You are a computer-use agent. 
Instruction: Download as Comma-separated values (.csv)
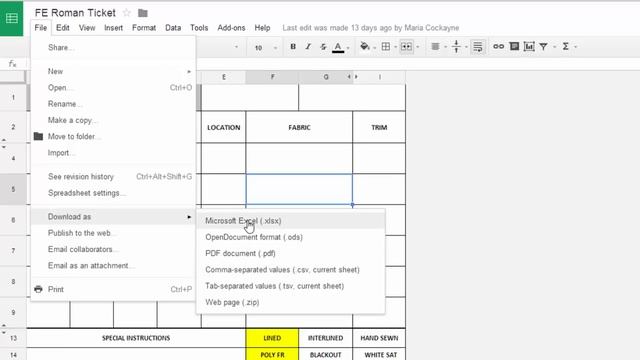[x=291, y=270]
